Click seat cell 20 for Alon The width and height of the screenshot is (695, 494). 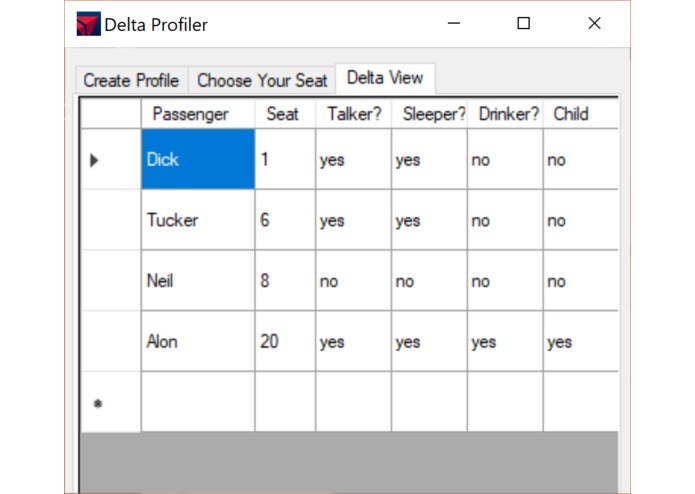[x=285, y=342]
